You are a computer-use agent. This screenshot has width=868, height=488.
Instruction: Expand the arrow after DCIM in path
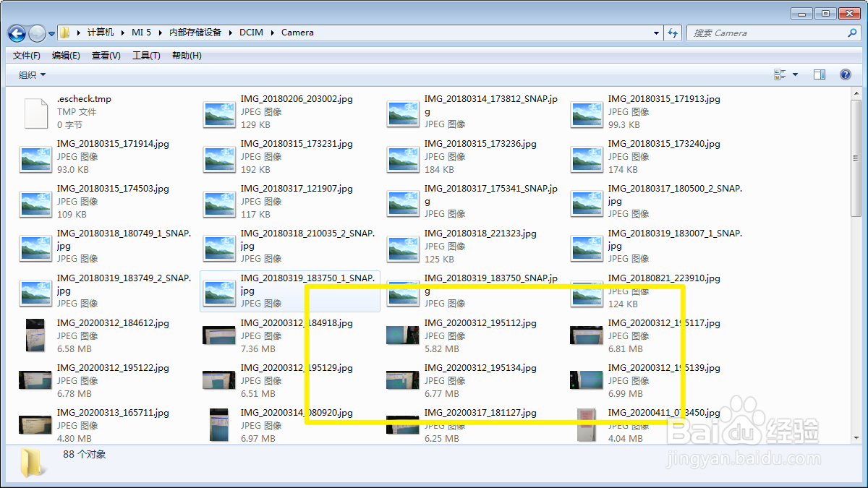click(273, 33)
